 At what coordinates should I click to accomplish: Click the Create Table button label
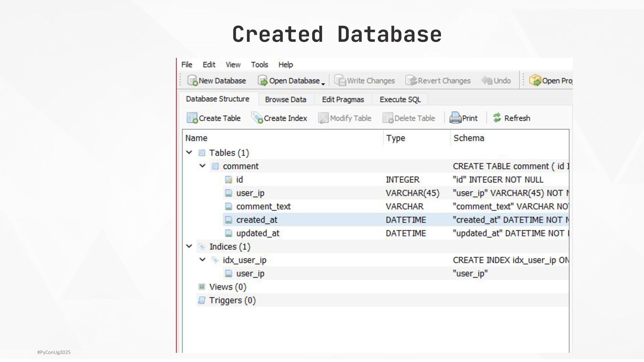click(x=220, y=118)
